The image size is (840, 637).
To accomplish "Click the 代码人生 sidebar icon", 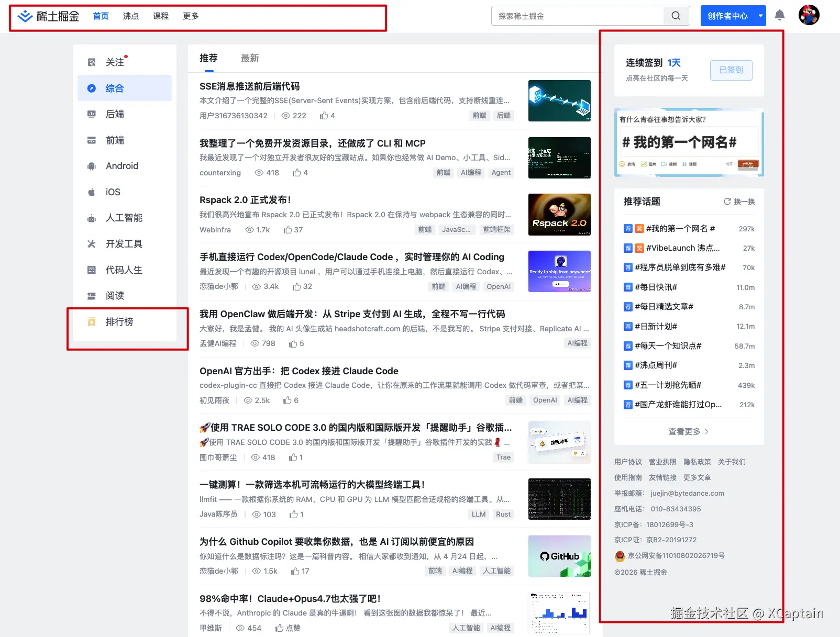I will tap(92, 270).
